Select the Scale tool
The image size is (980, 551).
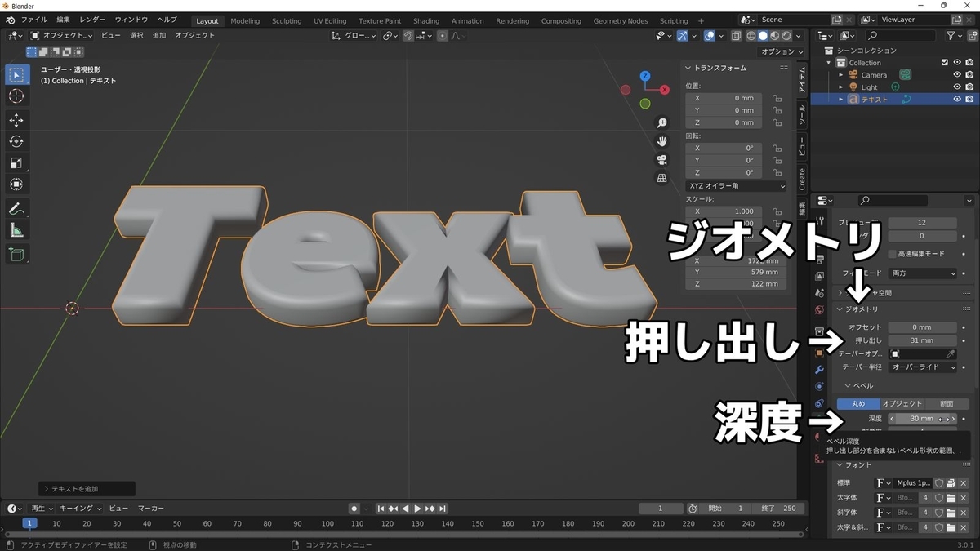pyautogui.click(x=16, y=160)
